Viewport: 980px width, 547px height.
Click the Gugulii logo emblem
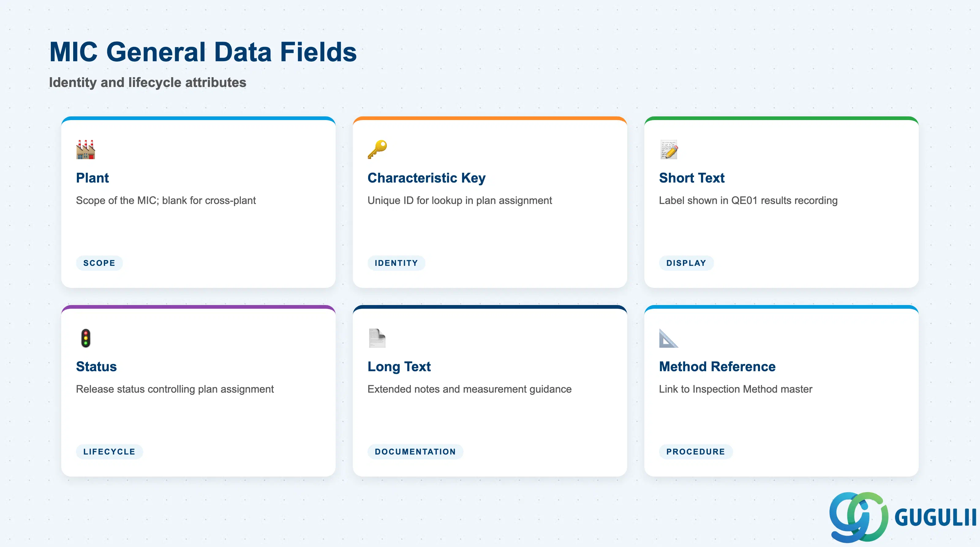(859, 517)
